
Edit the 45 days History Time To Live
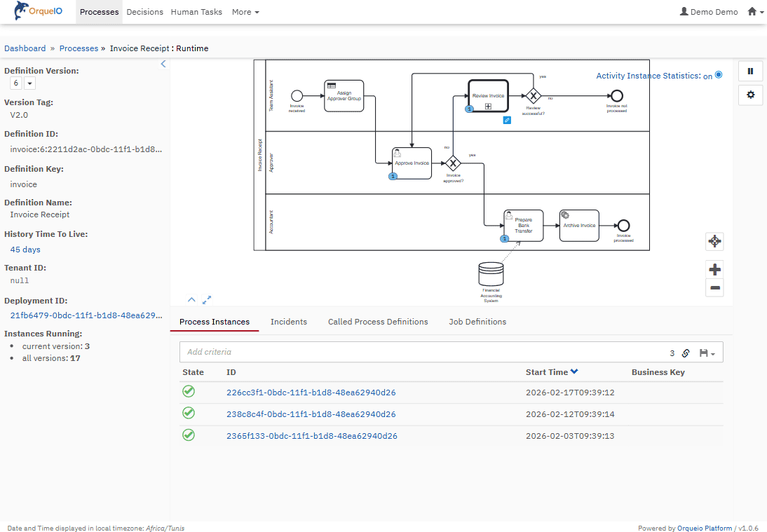(x=25, y=250)
